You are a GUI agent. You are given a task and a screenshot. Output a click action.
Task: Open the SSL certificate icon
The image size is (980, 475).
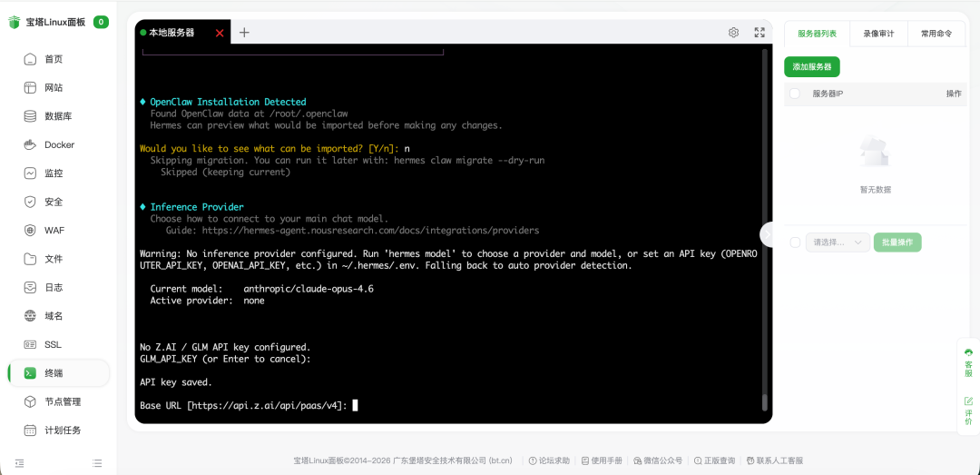30,345
